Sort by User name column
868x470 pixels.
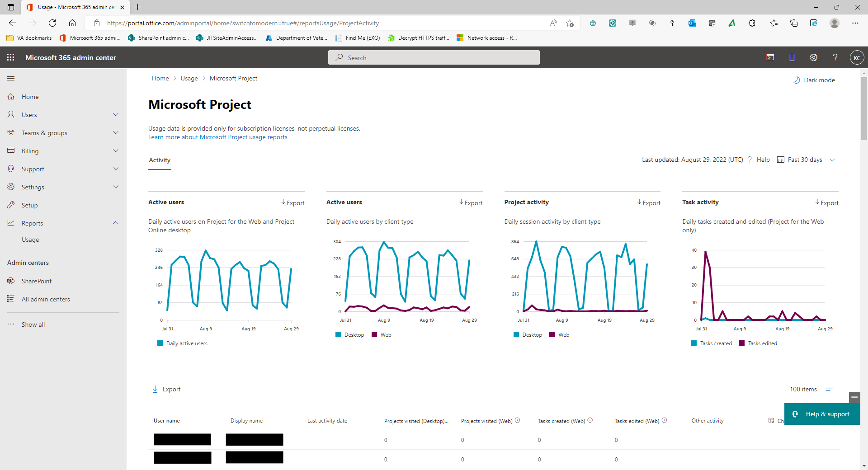click(167, 421)
